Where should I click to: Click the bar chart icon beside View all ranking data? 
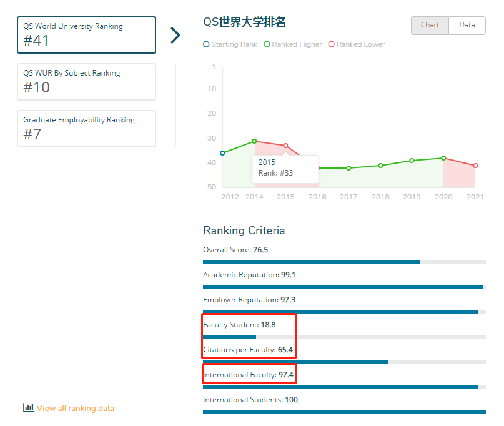click(x=28, y=407)
